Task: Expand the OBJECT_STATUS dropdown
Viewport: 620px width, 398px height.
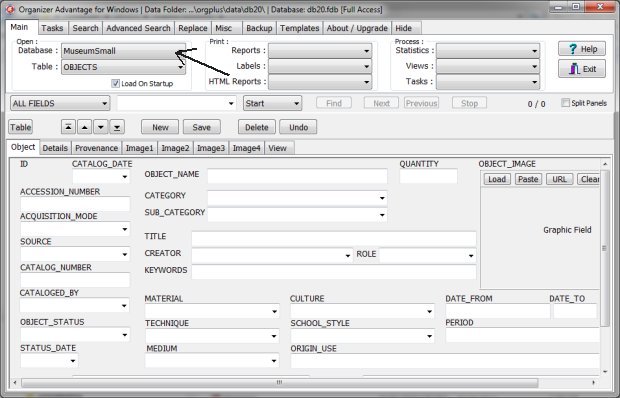Action: click(125, 335)
